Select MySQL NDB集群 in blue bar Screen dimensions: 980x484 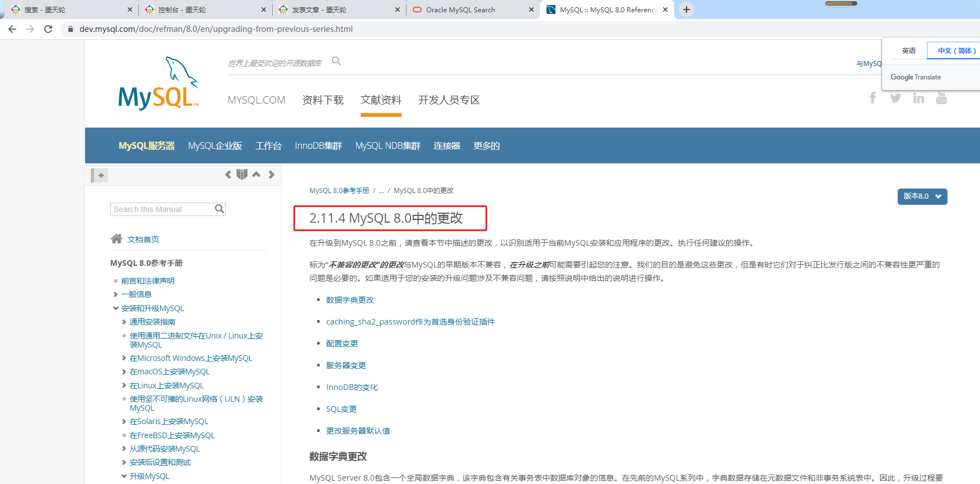point(388,145)
